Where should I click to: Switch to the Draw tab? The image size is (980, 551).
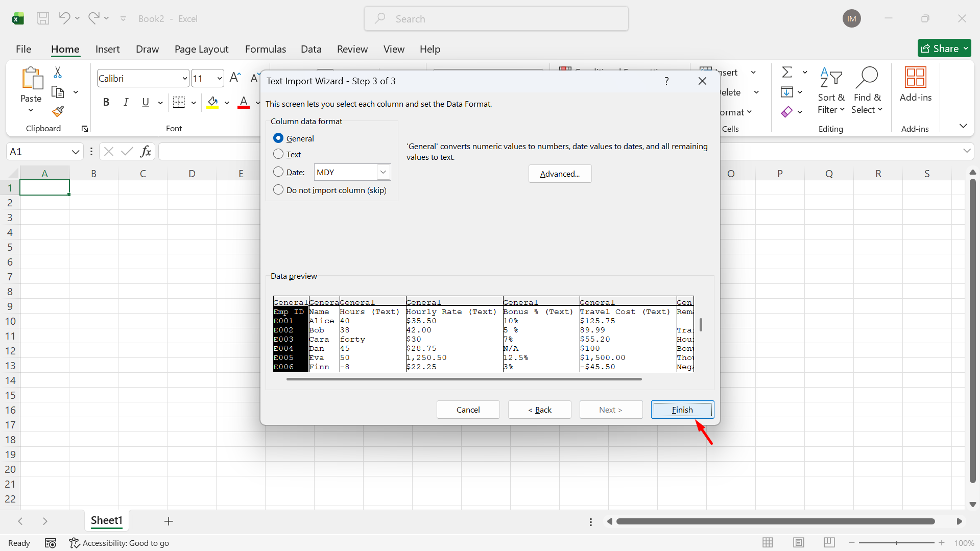147,49
